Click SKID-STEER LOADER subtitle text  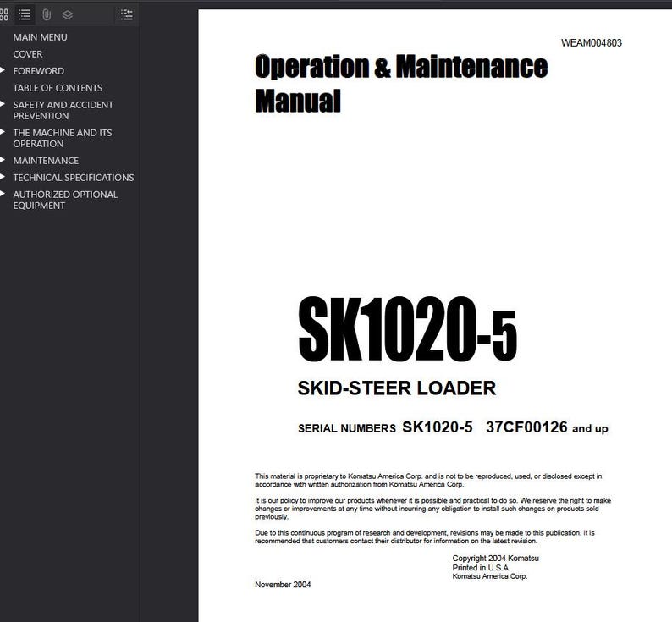397,388
